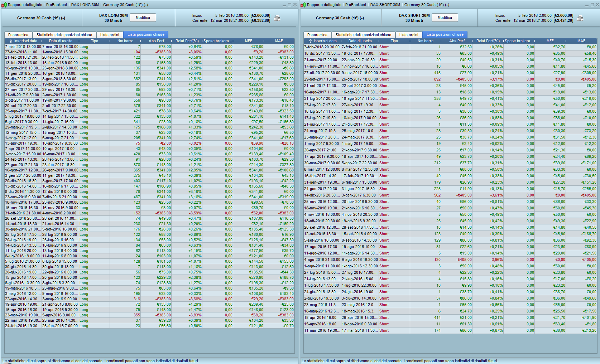Viewport: 600px width, 364px height.
Task: Select Lista posizioni chiuse tab in LONG window
Action: tap(146, 34)
